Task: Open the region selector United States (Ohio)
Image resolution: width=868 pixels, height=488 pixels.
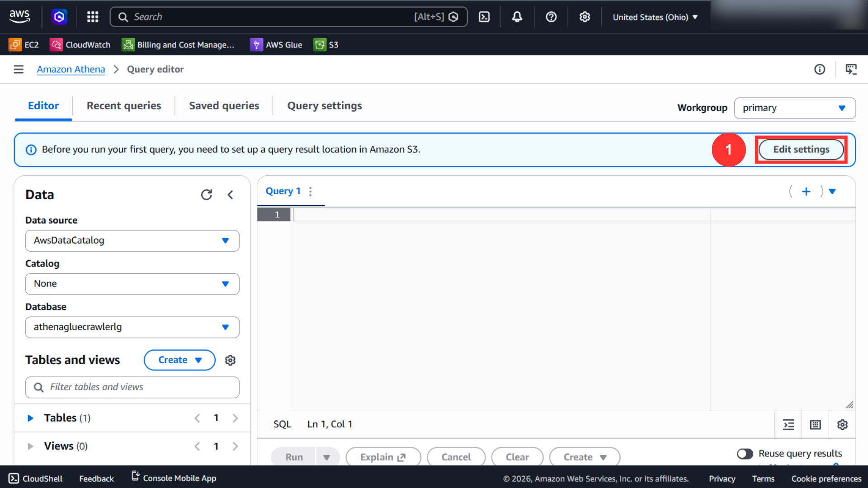Action: point(655,17)
